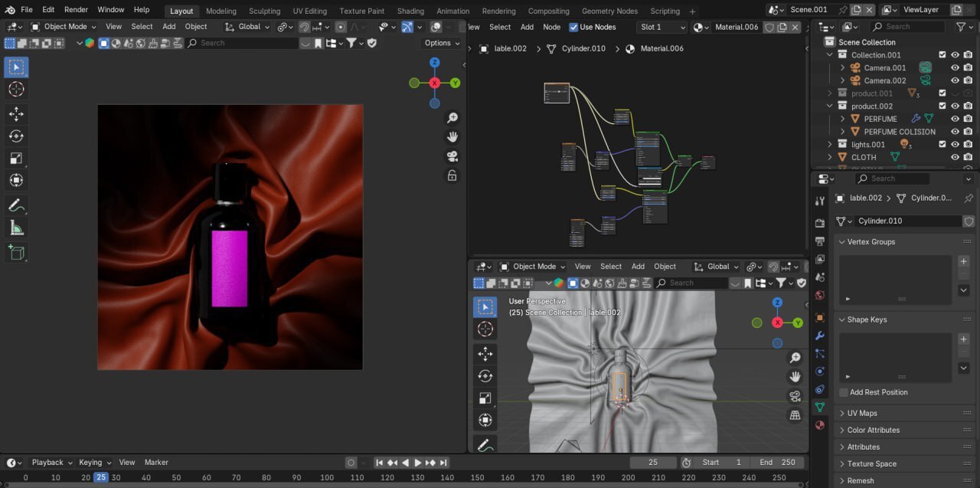Hide PERFUME object with its eye icon
The width and height of the screenshot is (980, 488).
[955, 119]
